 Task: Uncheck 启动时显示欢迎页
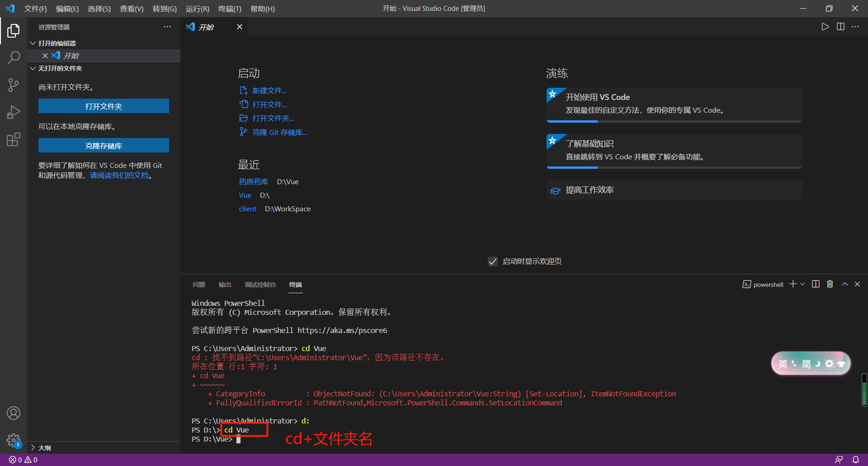coord(492,261)
